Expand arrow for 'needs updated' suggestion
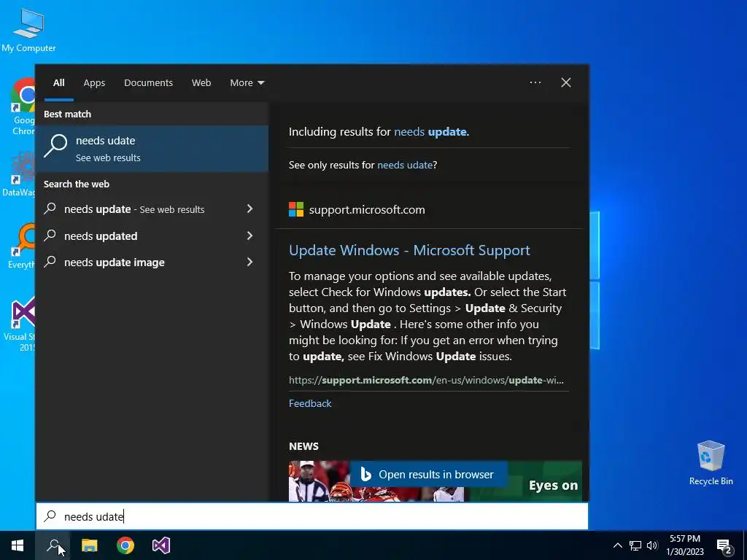Viewport: 747px width, 560px height. coord(249,236)
